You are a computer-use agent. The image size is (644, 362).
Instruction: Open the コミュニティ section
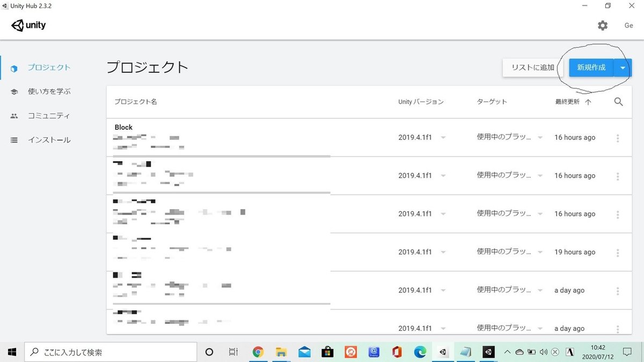[x=48, y=115]
